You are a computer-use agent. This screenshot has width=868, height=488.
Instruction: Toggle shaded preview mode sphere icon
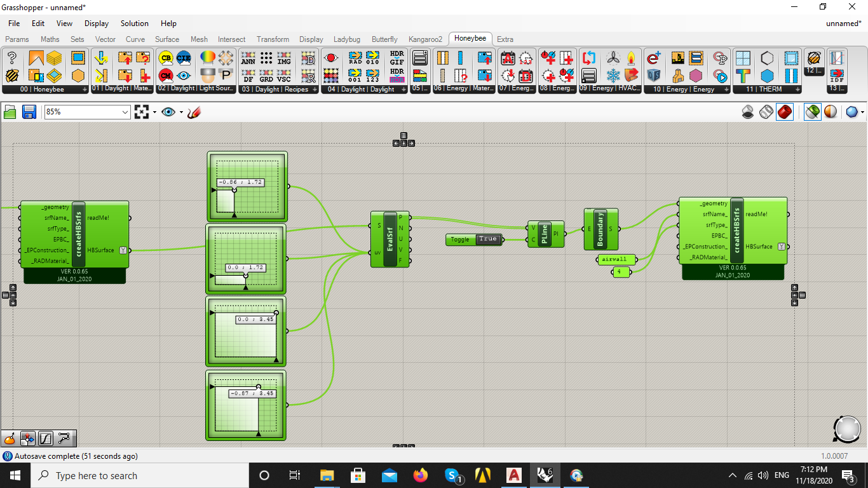pos(831,112)
